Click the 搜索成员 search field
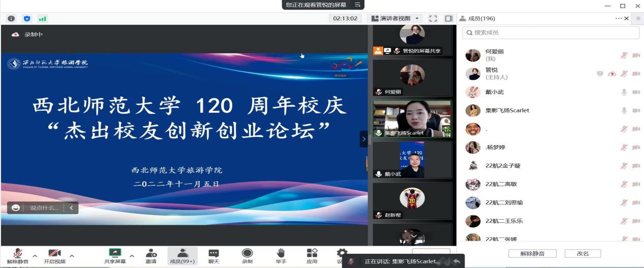The width and height of the screenshot is (644, 268). 550,33
